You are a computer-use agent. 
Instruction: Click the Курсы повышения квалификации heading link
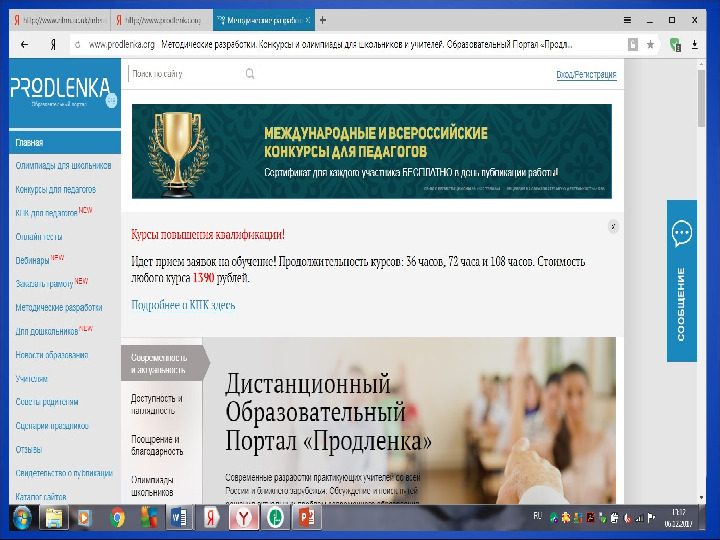(208, 235)
